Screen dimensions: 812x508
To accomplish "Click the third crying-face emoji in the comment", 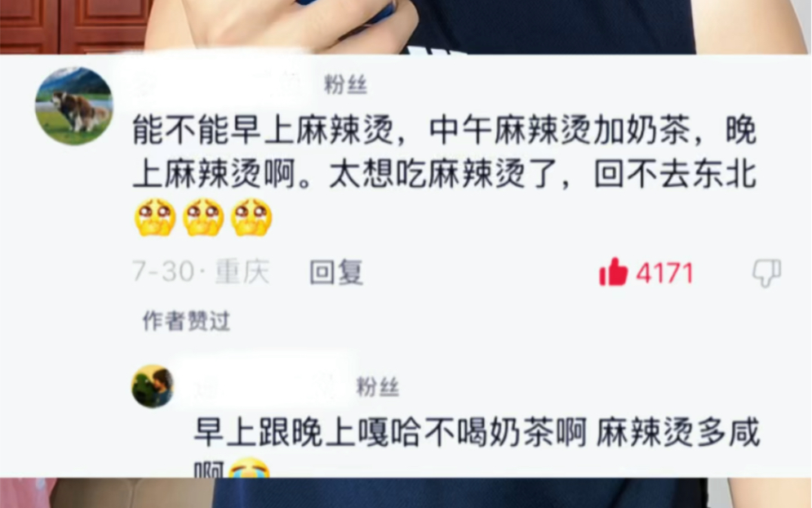I will click(251, 217).
